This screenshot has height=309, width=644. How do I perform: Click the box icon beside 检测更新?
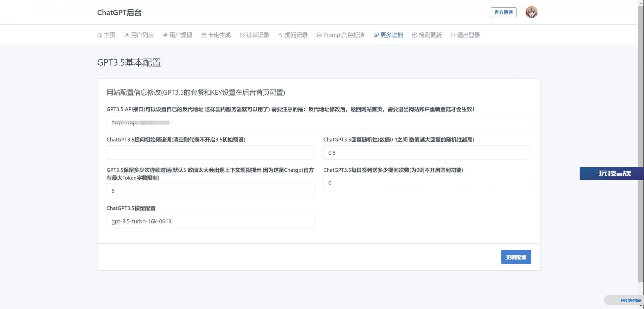tap(415, 35)
